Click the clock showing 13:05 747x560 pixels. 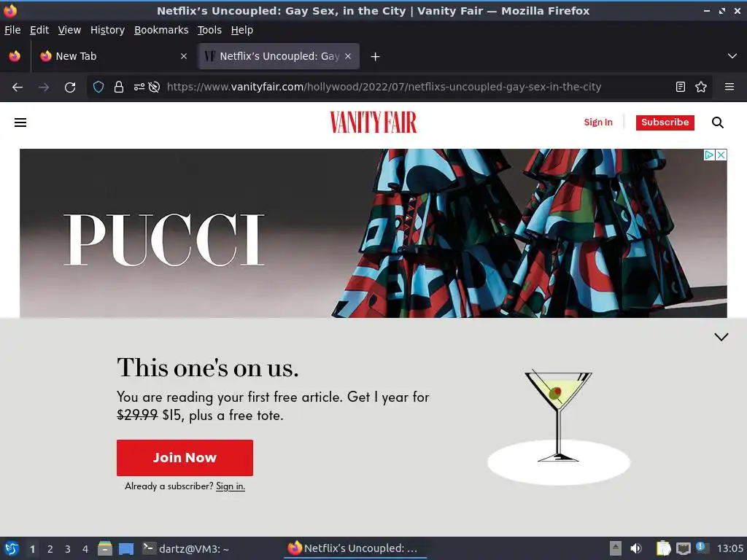pyautogui.click(x=729, y=548)
